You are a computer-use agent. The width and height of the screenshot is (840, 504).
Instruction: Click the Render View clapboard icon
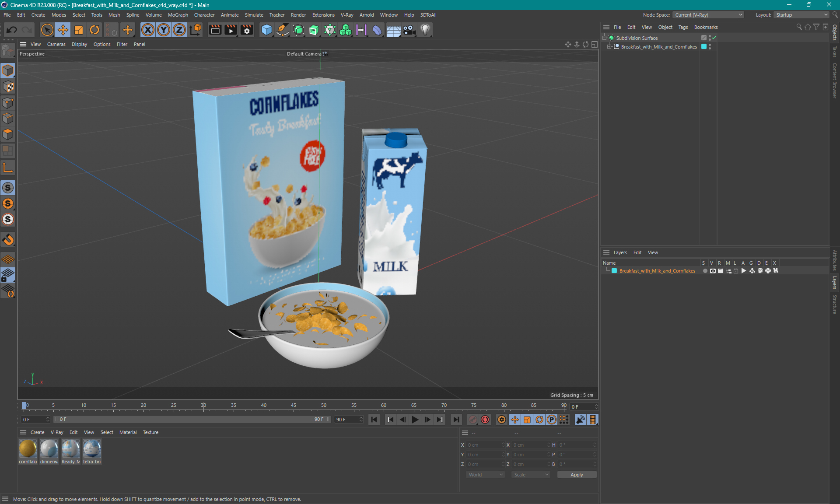point(215,30)
